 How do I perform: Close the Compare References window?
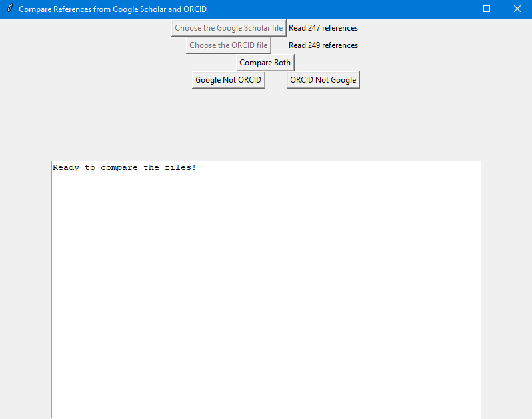click(x=517, y=9)
